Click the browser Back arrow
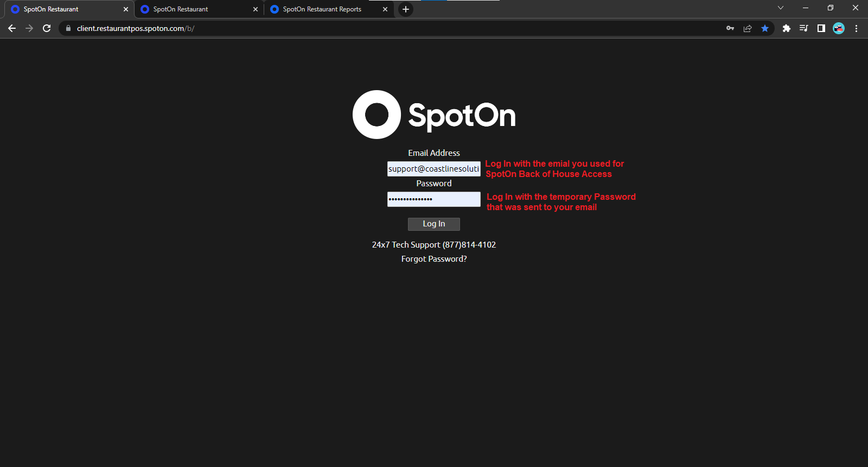 12,28
